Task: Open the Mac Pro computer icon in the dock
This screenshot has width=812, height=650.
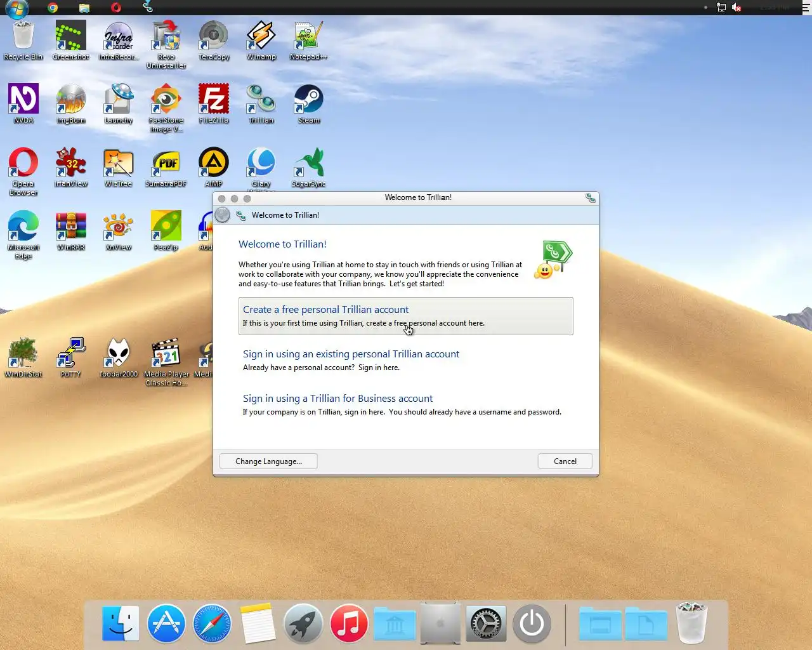Action: coord(440,623)
